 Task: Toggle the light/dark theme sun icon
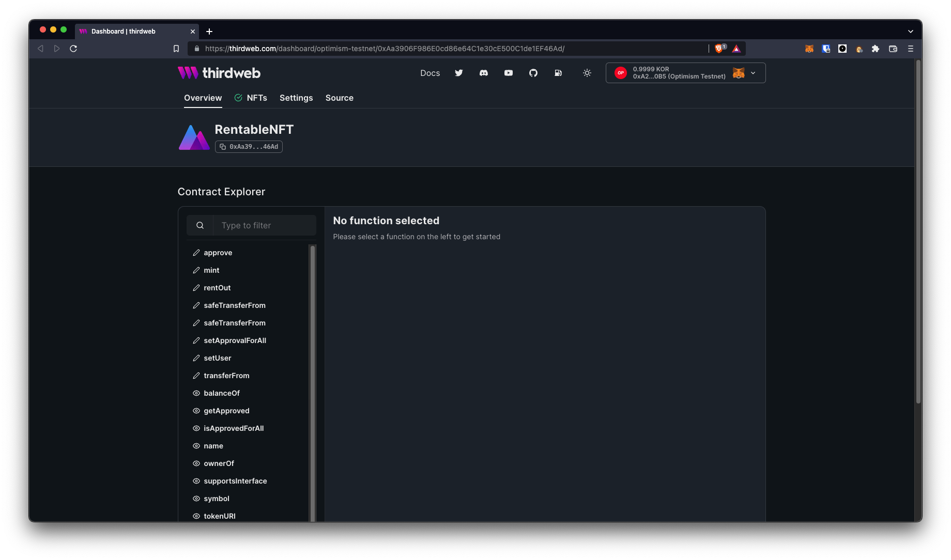[x=587, y=73]
